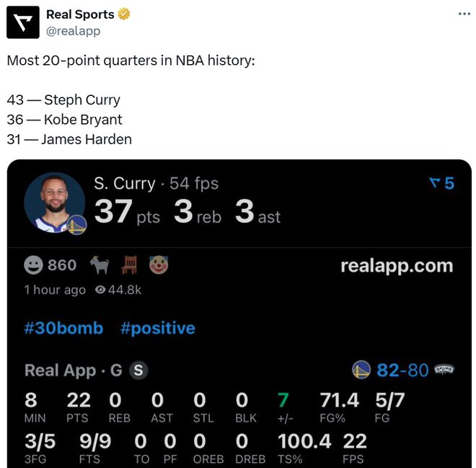Click the Real Sports account name
Screen dimensions: 476x468
point(80,14)
